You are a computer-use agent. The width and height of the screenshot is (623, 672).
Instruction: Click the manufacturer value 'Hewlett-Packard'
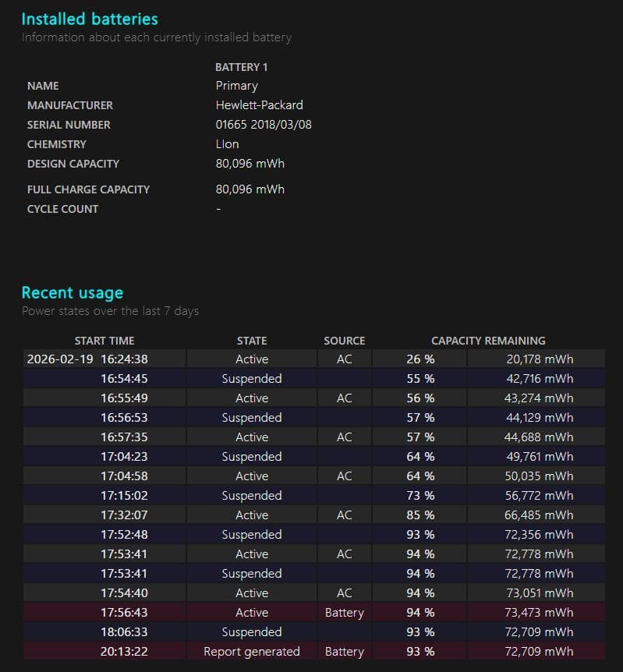point(259,104)
